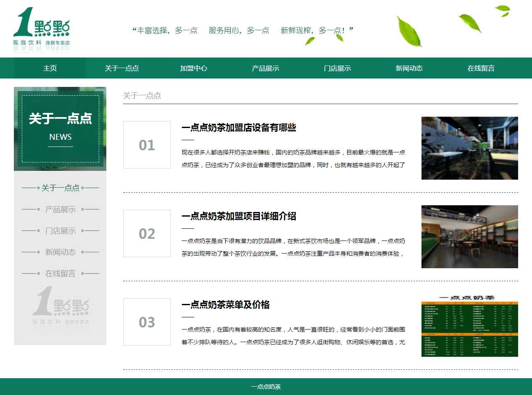Click the shop seating thumbnail for article 02
The image size is (532, 395).
(x=469, y=237)
